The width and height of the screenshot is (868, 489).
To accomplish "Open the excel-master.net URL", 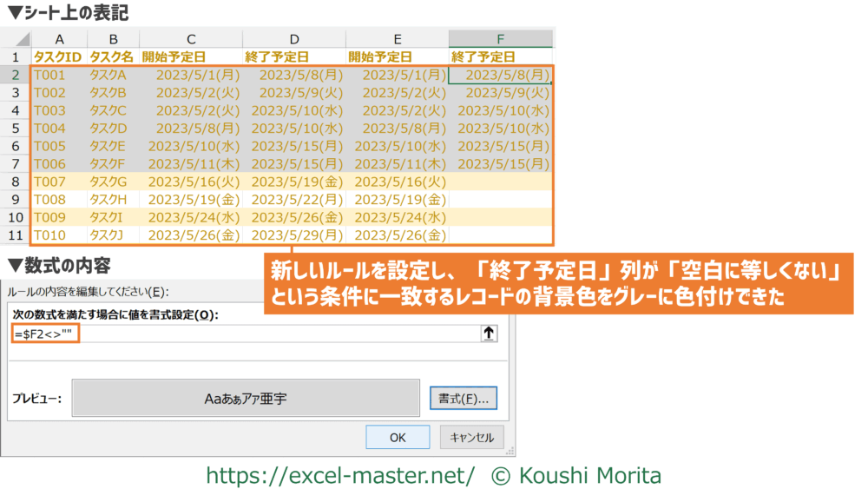I will click(339, 475).
